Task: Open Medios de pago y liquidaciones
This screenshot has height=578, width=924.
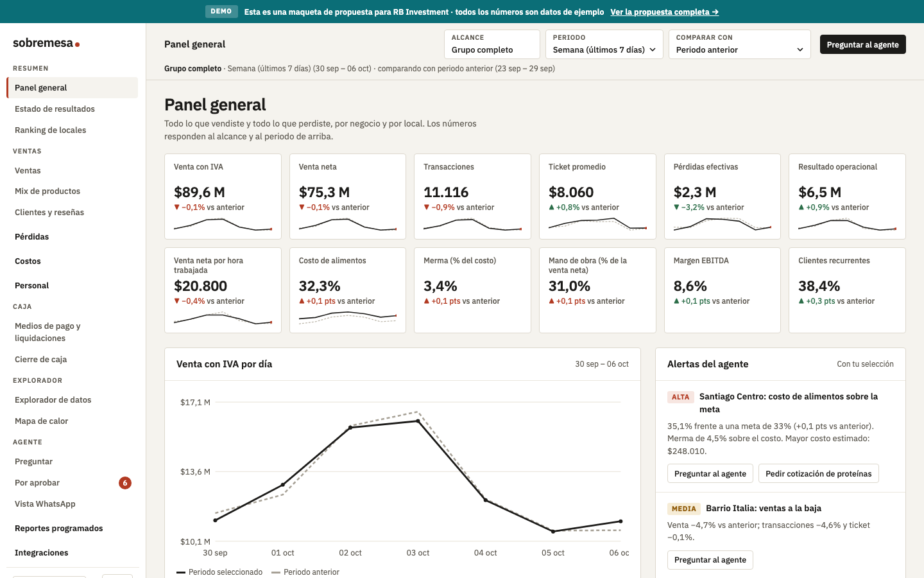Action: tap(73, 332)
